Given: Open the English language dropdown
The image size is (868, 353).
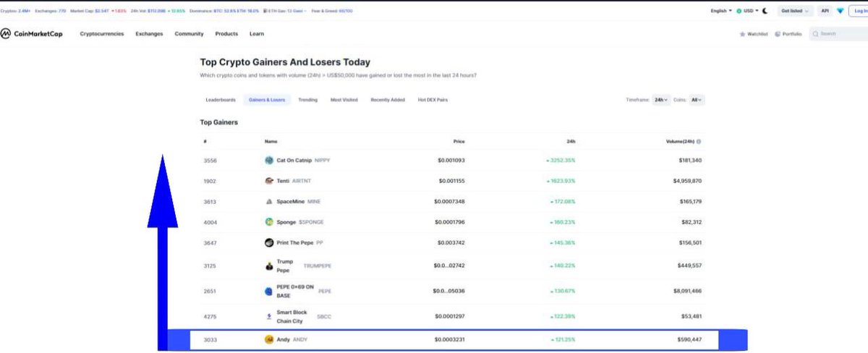Looking at the screenshot, I should pyautogui.click(x=721, y=12).
